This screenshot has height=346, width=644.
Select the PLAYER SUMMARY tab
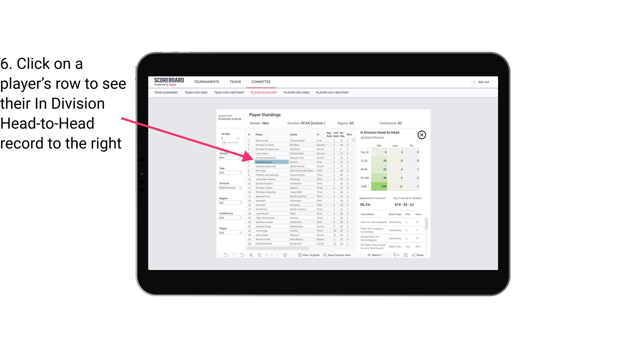[263, 92]
